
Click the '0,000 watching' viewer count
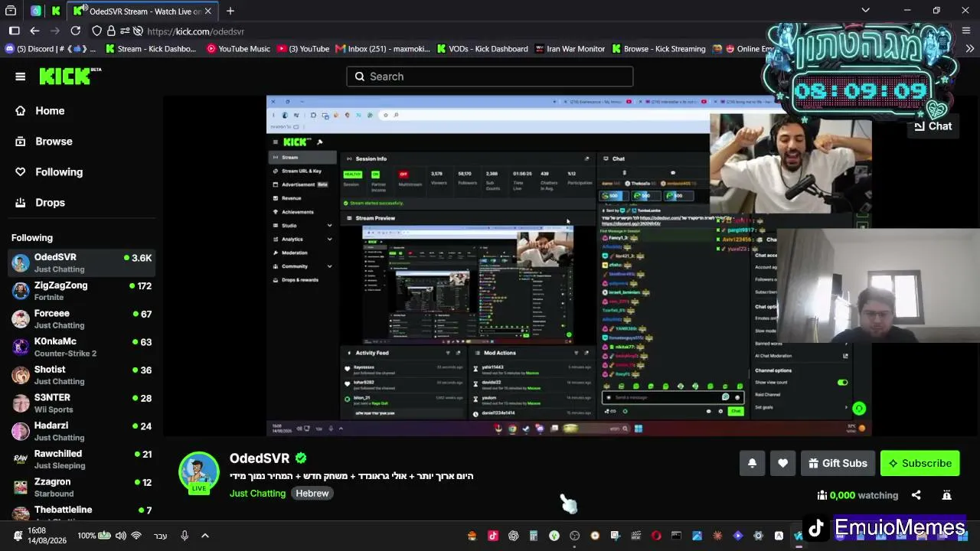[x=857, y=495]
